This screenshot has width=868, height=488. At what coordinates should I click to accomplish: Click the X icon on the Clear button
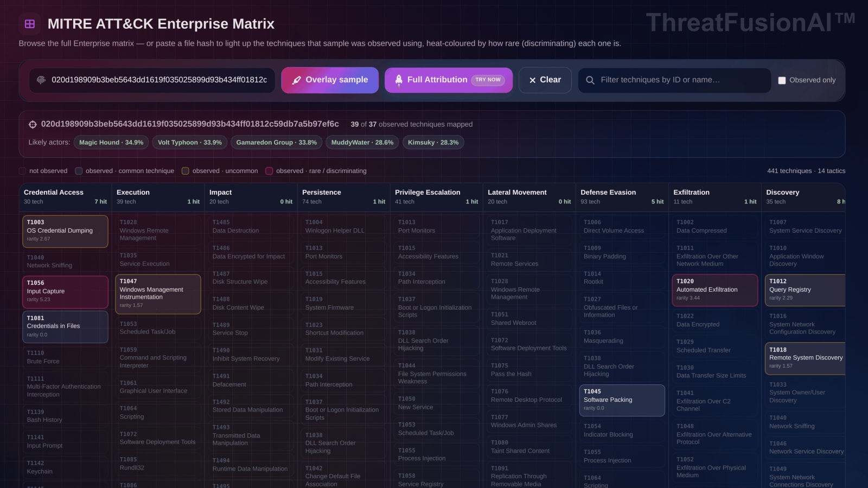pos(532,80)
